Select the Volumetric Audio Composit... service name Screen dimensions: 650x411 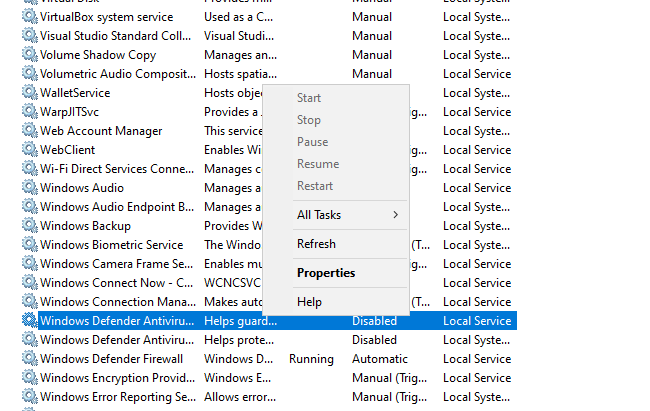point(118,74)
